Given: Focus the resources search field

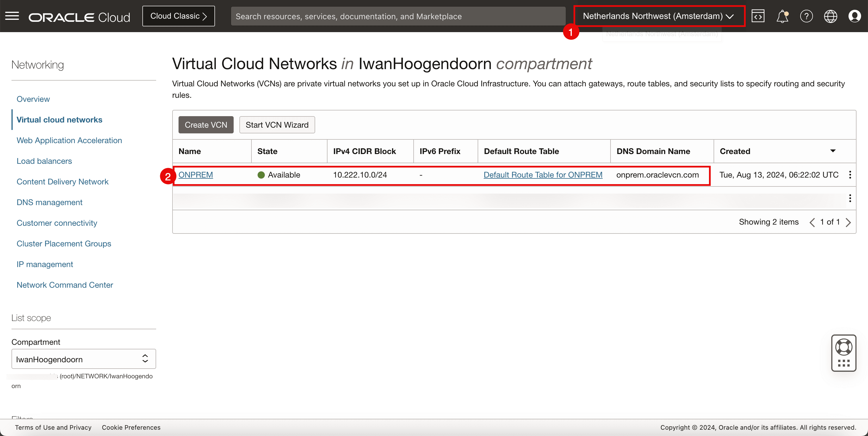Looking at the screenshot, I should point(398,16).
